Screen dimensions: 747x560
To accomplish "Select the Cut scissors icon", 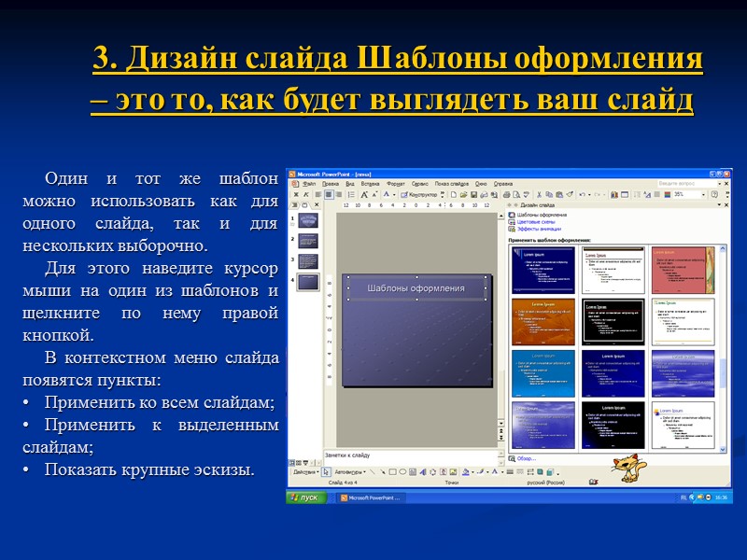I will (x=539, y=194).
